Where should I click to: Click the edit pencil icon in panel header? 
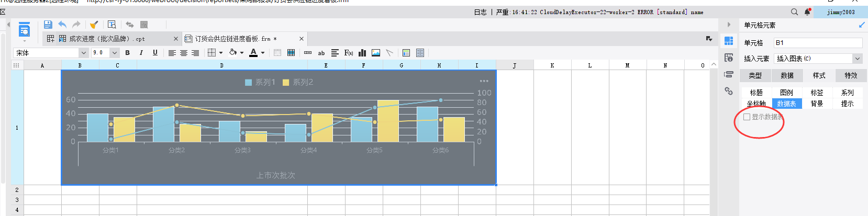pyautogui.click(x=862, y=25)
